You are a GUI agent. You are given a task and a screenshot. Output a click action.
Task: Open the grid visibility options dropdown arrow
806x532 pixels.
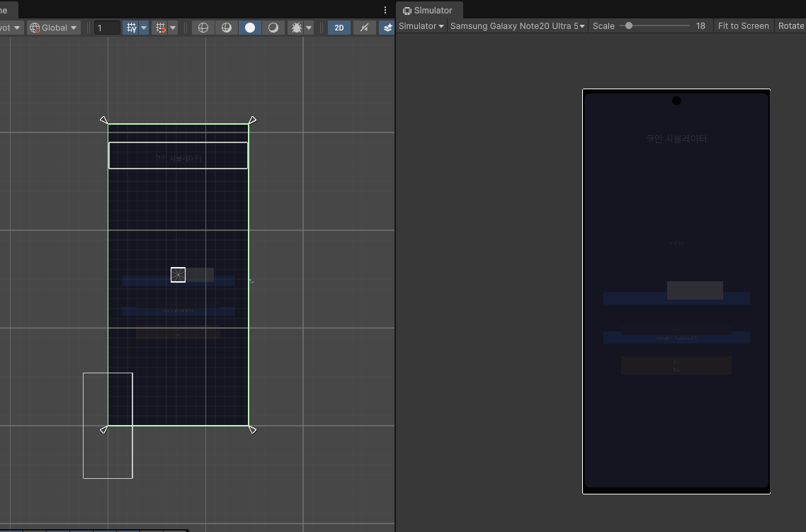pyautogui.click(x=144, y=28)
